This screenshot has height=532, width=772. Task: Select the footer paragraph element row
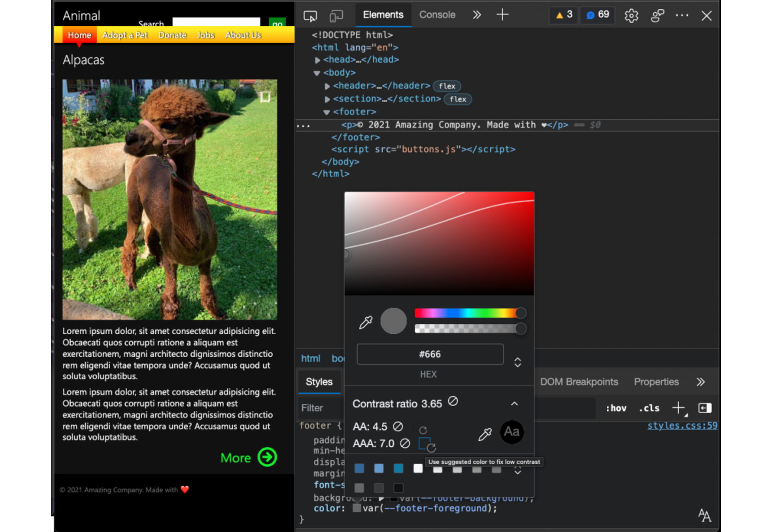click(x=507, y=125)
